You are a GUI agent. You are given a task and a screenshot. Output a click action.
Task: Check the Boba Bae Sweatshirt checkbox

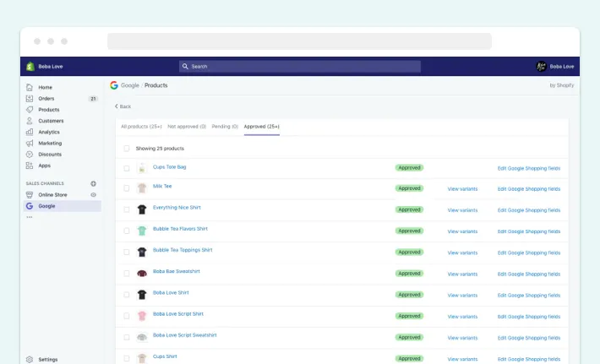click(x=127, y=274)
